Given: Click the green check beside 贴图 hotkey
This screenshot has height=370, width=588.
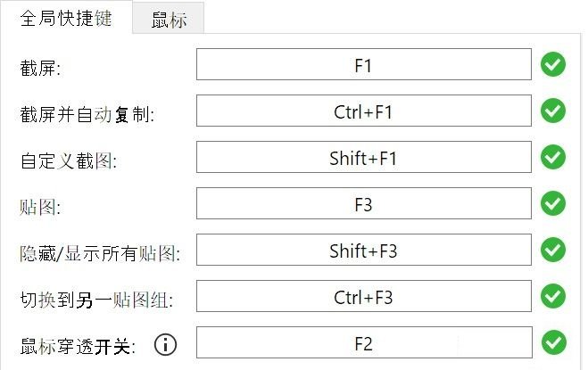Looking at the screenshot, I should pos(554,204).
